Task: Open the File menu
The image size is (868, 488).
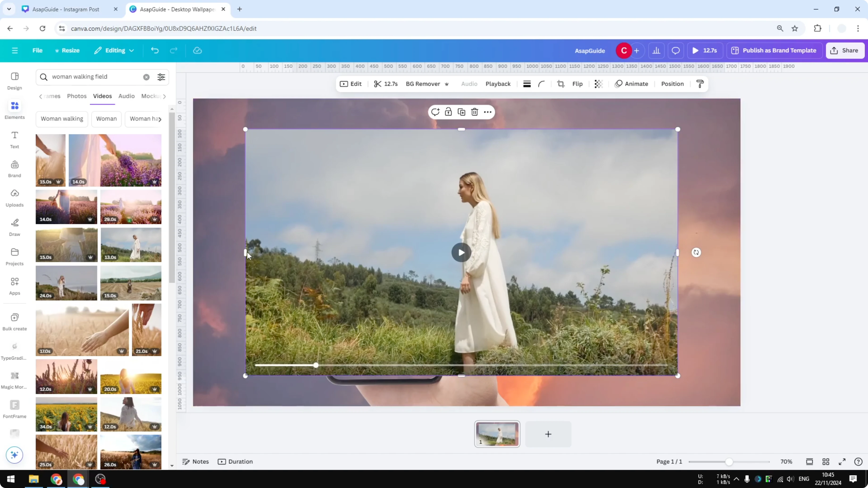Action: pyautogui.click(x=37, y=50)
